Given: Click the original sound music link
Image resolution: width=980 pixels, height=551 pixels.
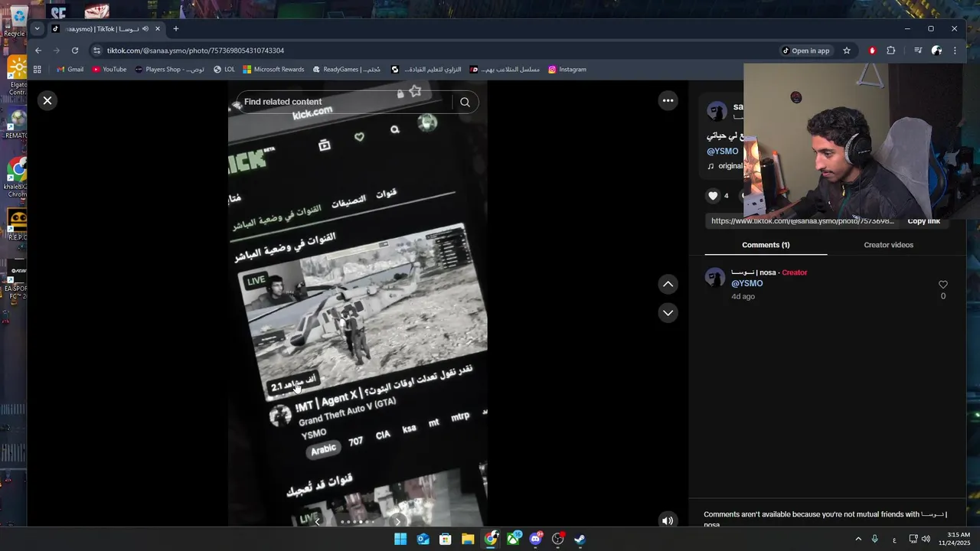Looking at the screenshot, I should (725, 166).
